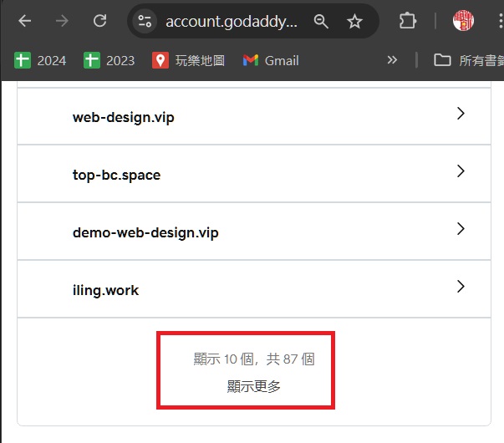Click the zoom magnifier icon in address bar
Viewport: 504px width, 443px height.
pos(321,22)
